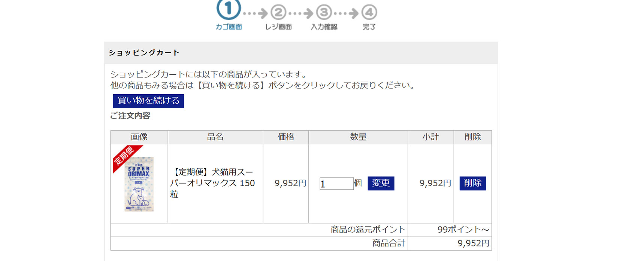Remove the item with the 削除 button
The width and height of the screenshot is (644, 261).
tap(472, 183)
